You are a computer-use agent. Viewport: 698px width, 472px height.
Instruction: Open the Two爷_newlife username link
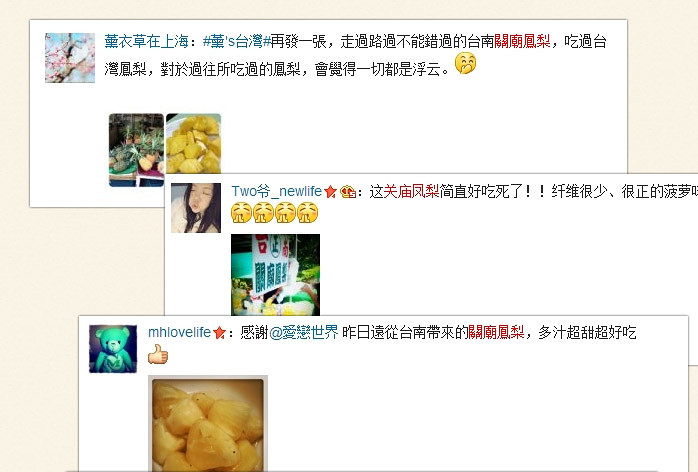click(x=276, y=191)
